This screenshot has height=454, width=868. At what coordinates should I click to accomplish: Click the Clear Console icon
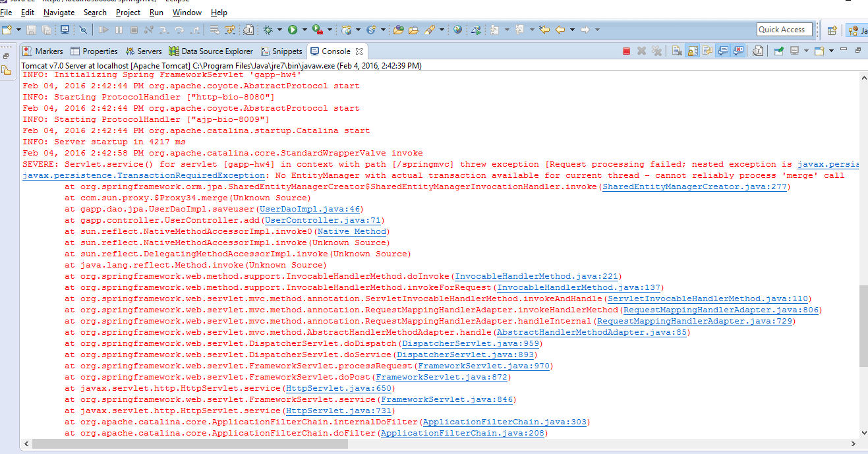[676, 51]
